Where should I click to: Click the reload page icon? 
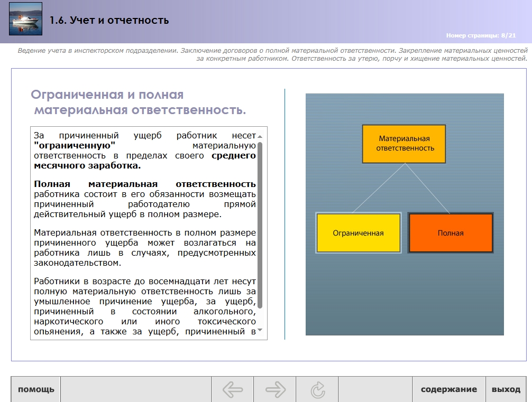point(318,389)
